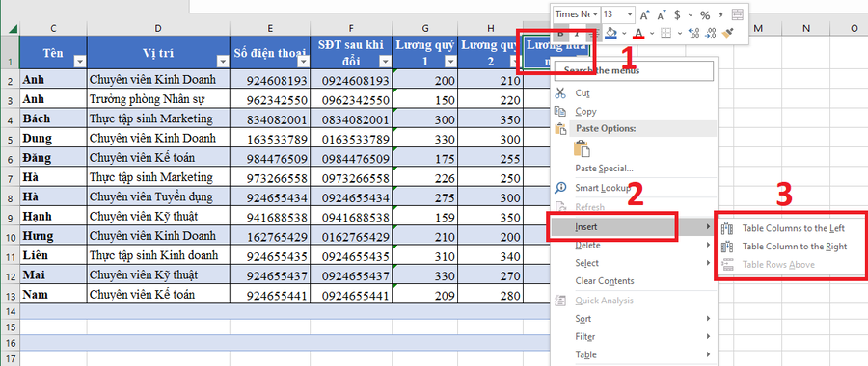Open the font size dropdown
This screenshot has width=868, height=366.
coord(631,14)
